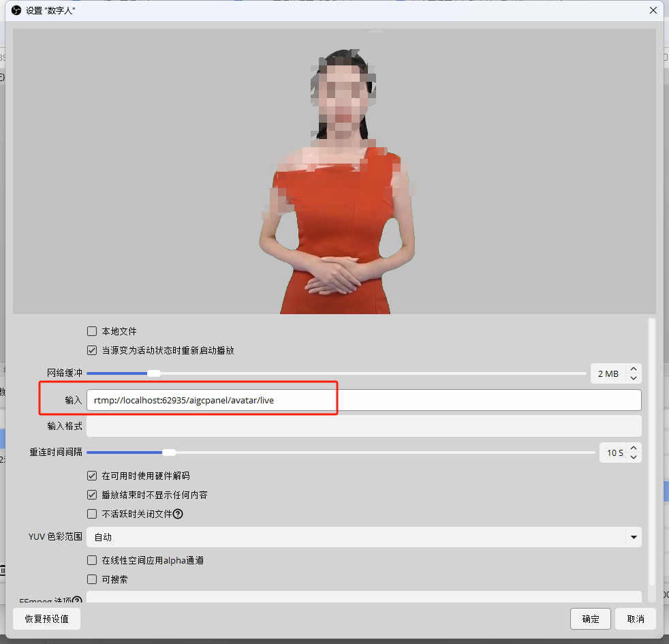Click the OBS logo in the title bar
Screen dimensions: 669x644
pyautogui.click(x=16, y=10)
